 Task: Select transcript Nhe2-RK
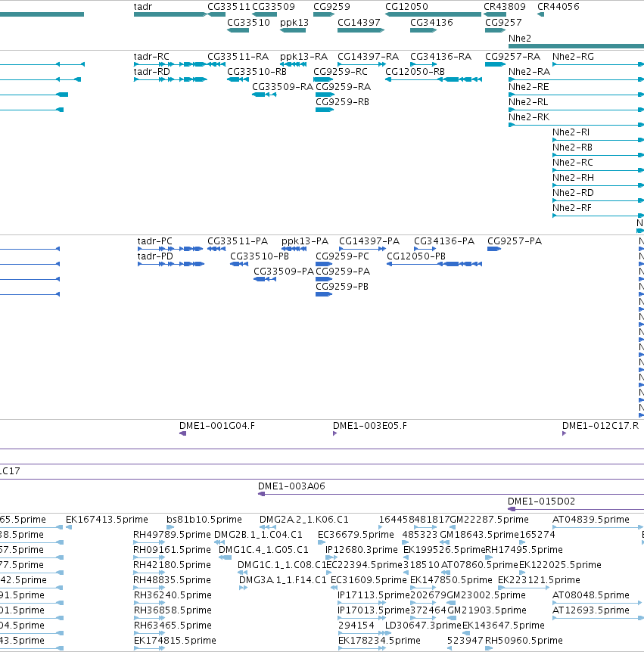[529, 116]
